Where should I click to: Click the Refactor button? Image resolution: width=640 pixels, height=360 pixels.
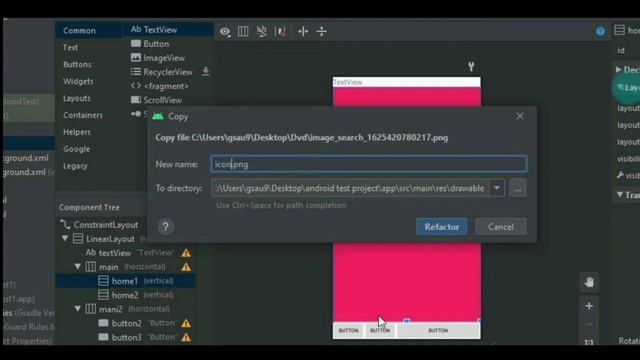point(442,227)
